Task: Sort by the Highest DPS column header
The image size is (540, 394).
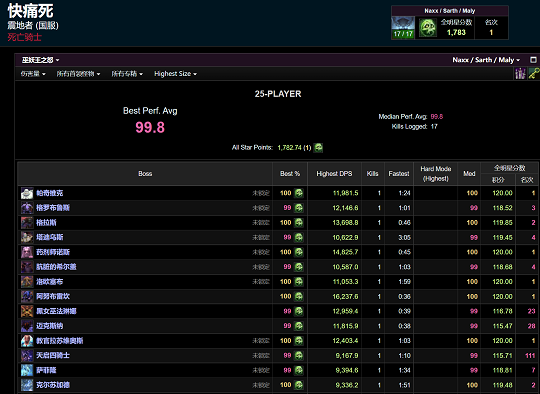Action: (334, 174)
